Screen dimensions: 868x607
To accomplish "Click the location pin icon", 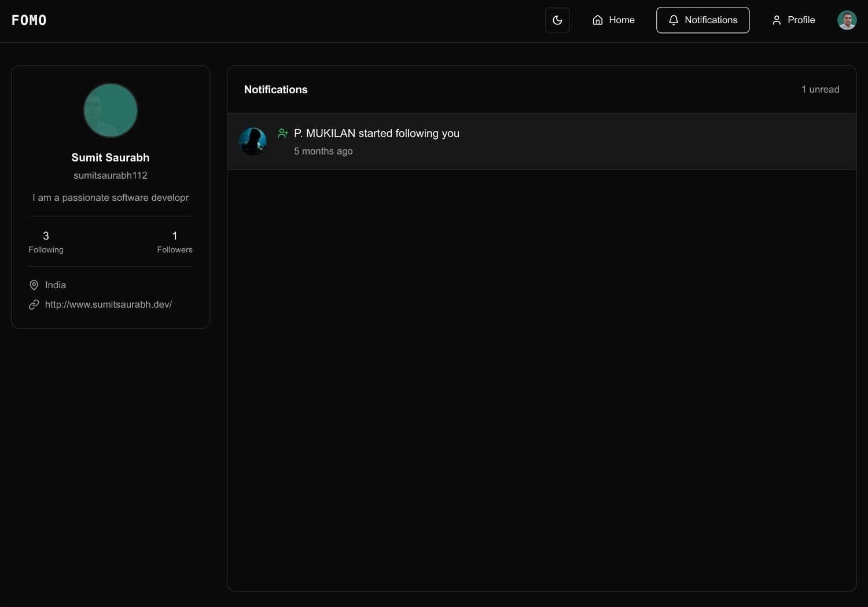I will (x=34, y=285).
